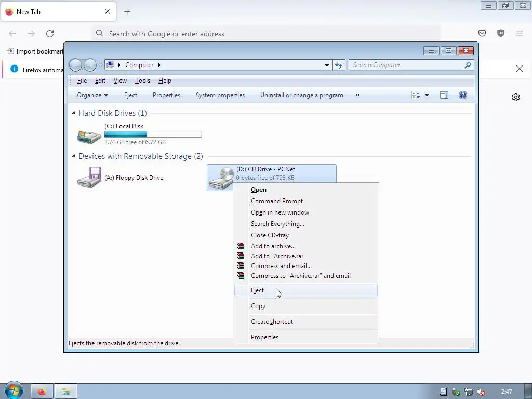Click the Explorer forward navigation button
Image resolution: width=532 pixels, height=399 pixels.
(90, 65)
